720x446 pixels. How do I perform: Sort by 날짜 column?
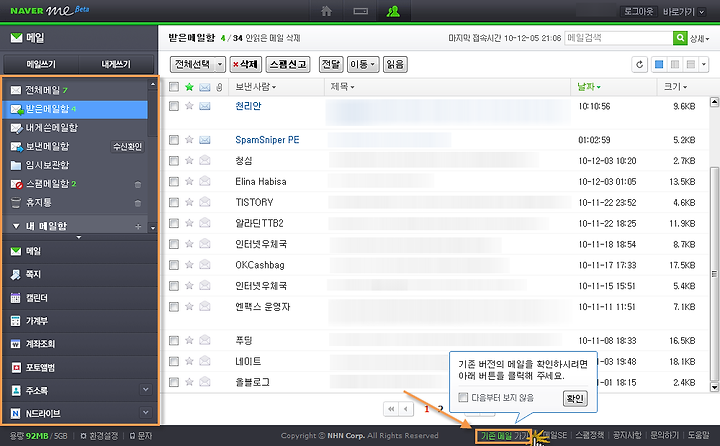tap(589, 87)
